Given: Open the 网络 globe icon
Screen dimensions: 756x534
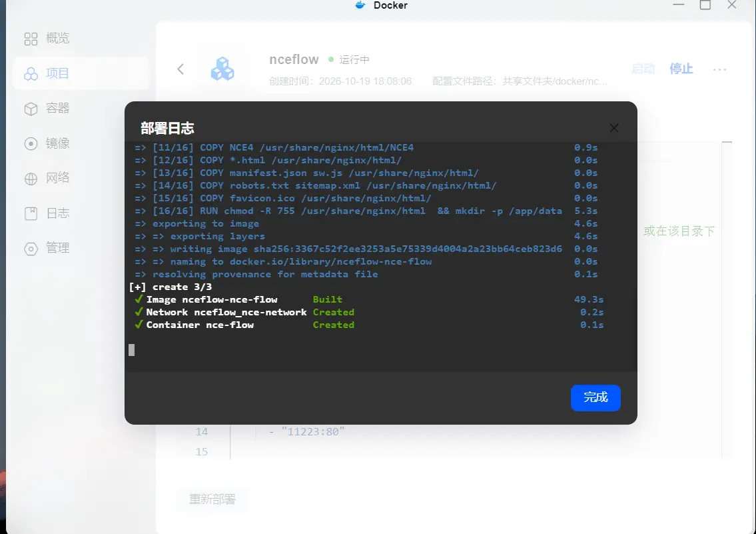Looking at the screenshot, I should [x=31, y=179].
